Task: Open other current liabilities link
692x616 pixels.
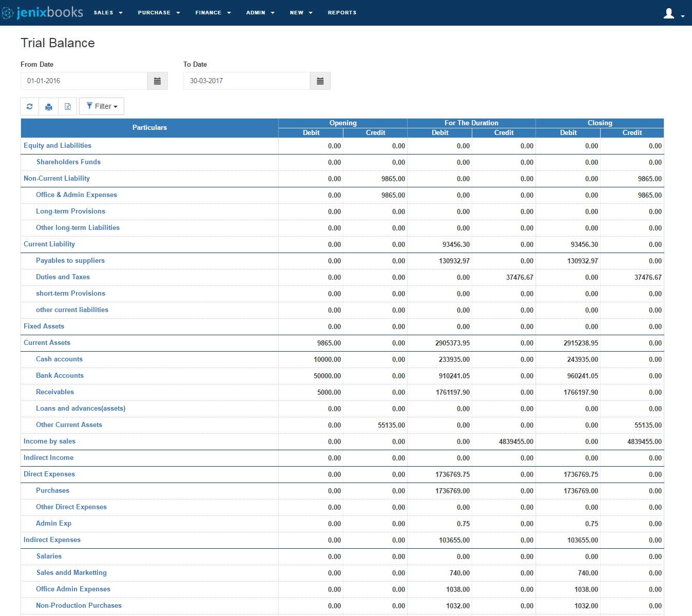Action: click(x=72, y=310)
